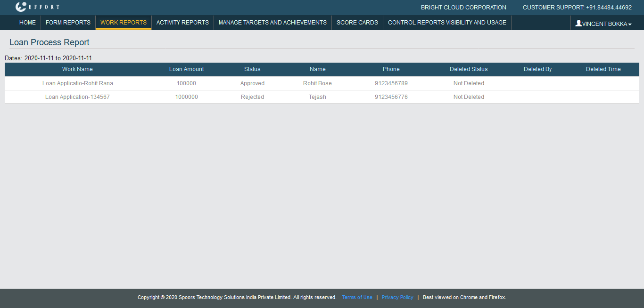The height and width of the screenshot is (308, 644).
Task: Select the Work Reports menu item
Action: [x=124, y=23]
